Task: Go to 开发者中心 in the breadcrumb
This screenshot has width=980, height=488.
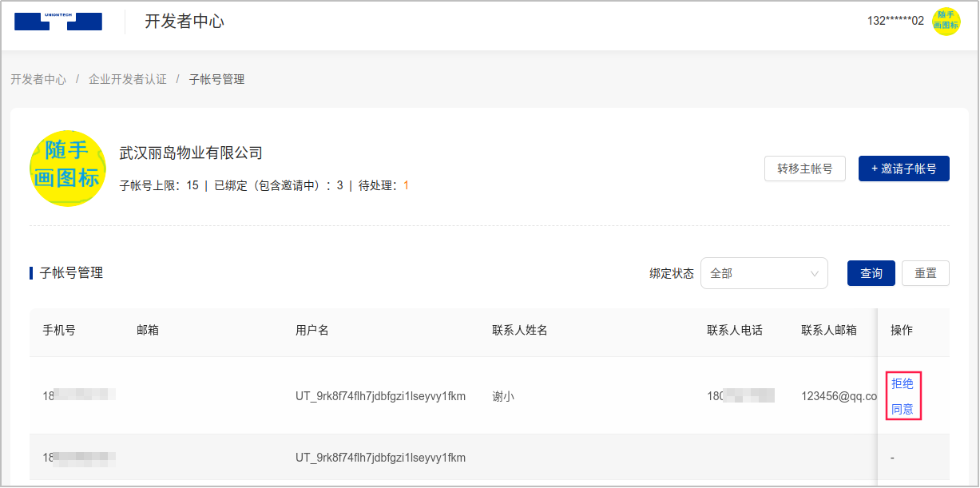Action: 38,79
